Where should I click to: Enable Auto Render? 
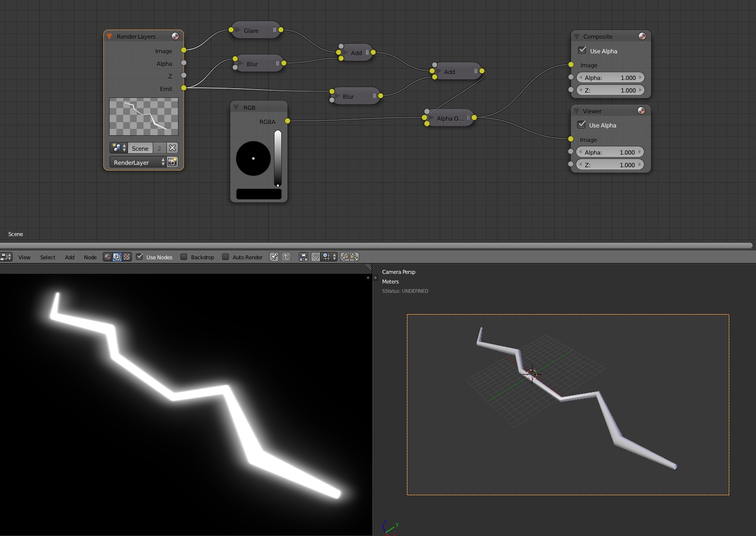pyautogui.click(x=225, y=257)
